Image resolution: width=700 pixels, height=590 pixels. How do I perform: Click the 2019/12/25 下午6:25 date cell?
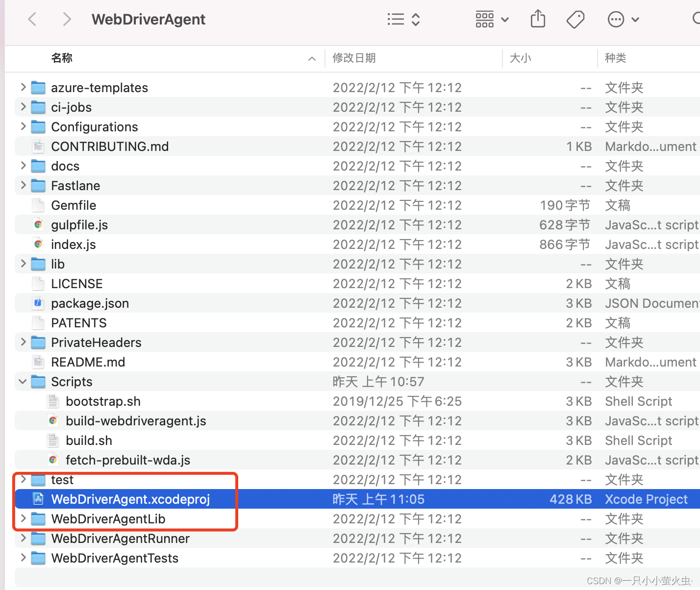click(397, 401)
